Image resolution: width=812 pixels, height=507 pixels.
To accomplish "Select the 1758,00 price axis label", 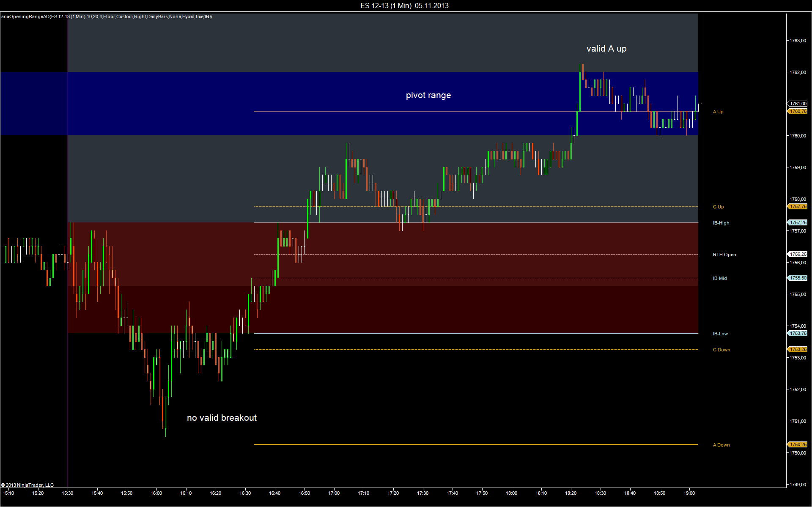I will click(798, 199).
